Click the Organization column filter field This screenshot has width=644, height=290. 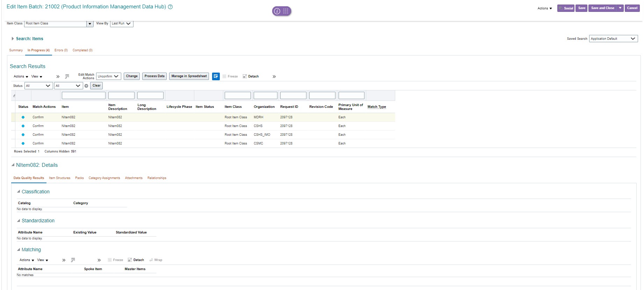coord(266,95)
